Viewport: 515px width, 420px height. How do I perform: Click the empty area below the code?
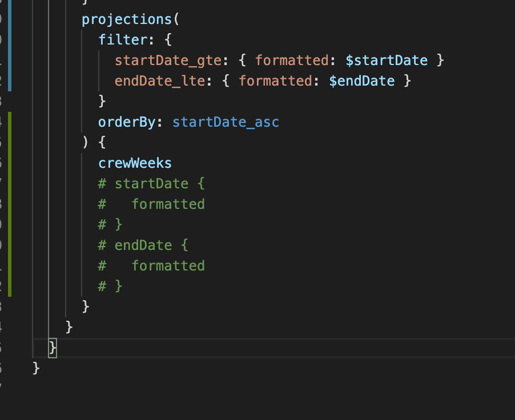pyautogui.click(x=257, y=399)
